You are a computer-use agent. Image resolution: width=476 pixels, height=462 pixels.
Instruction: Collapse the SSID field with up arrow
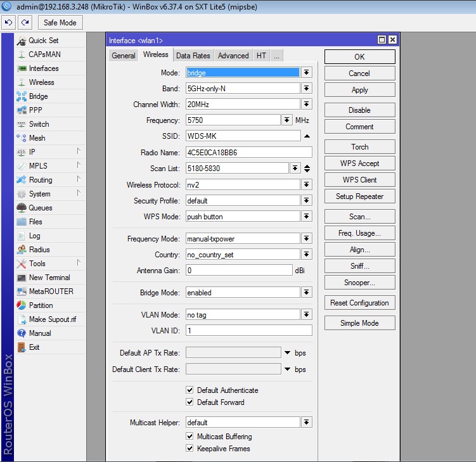(307, 136)
